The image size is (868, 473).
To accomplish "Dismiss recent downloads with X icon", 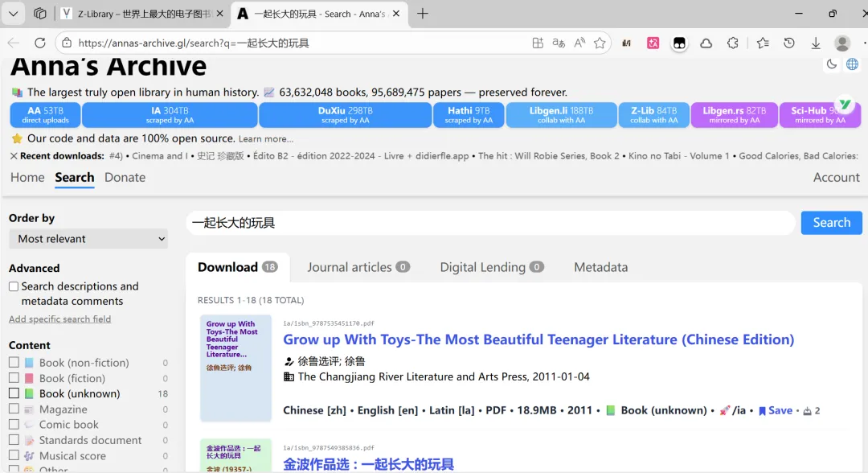I will coord(14,156).
